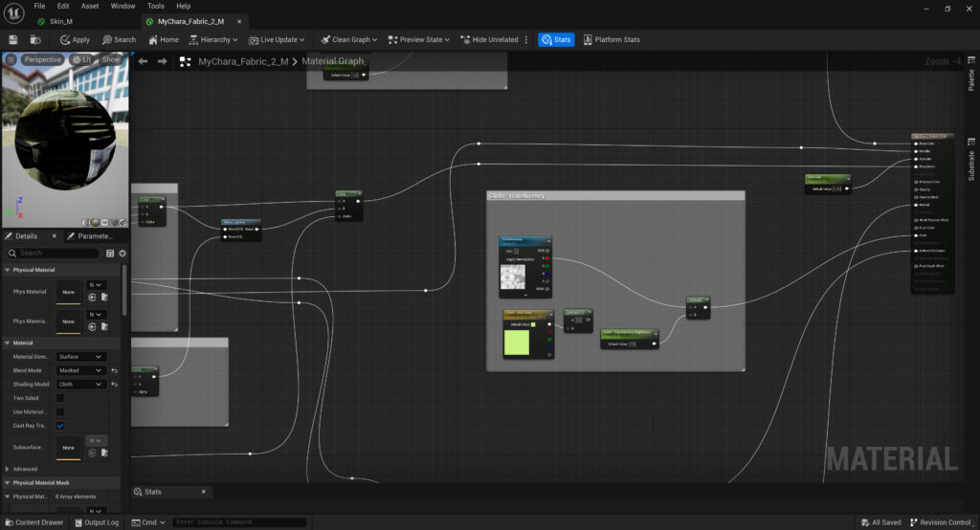This screenshot has width=980, height=530.
Task: Open the Asset menu
Action: [x=89, y=6]
